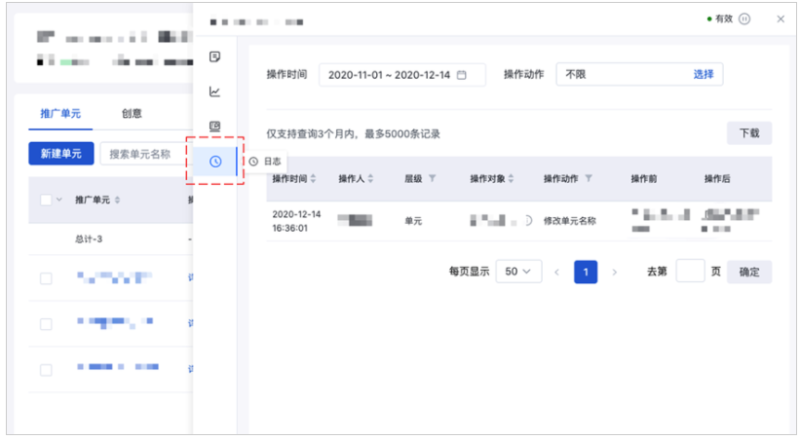This screenshot has width=800, height=440.
Task: Check the second promotion unit row checkbox
Action: (x=46, y=324)
